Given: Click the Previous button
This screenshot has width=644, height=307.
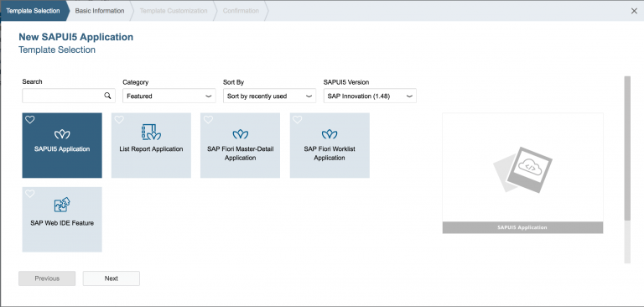Looking at the screenshot, I should (x=47, y=278).
